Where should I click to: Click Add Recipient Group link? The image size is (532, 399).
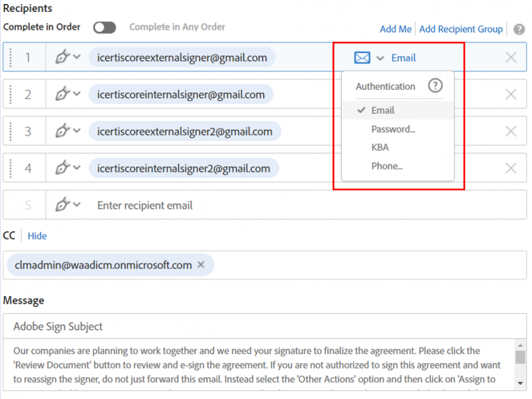pyautogui.click(x=461, y=29)
